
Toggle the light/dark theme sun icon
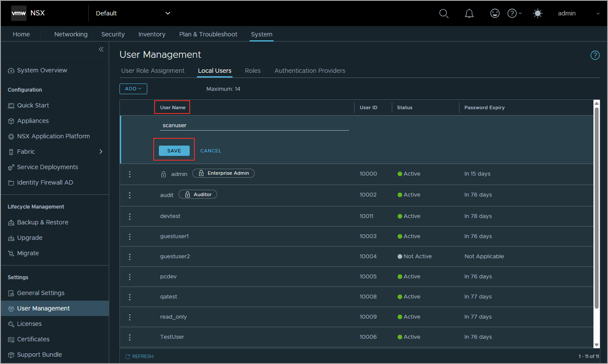pyautogui.click(x=538, y=14)
